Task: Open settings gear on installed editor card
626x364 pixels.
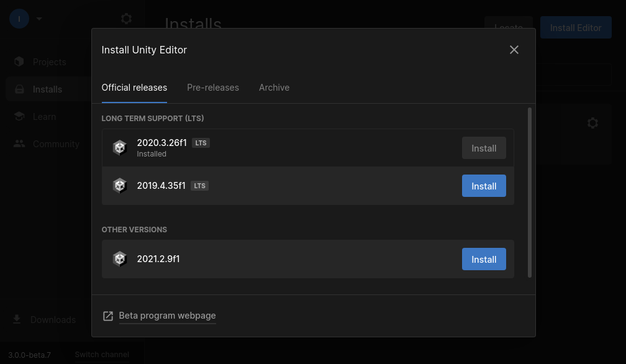Action: tap(592, 123)
